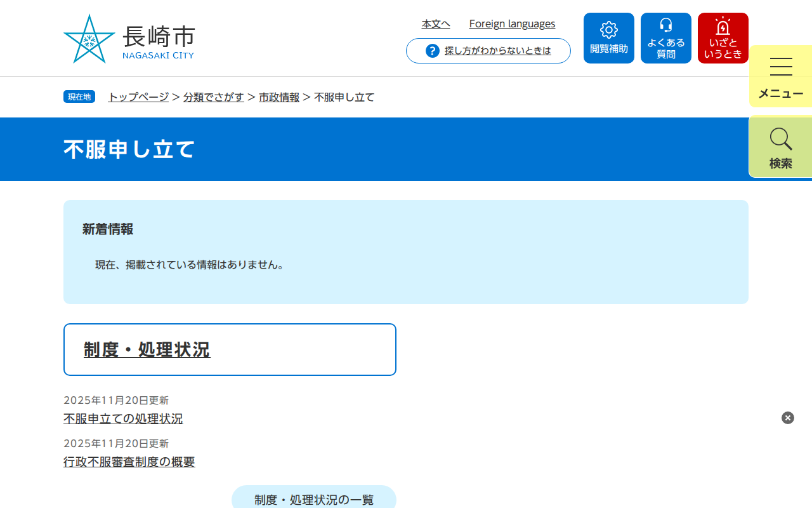Viewport: 812px width, 508px height.
Task: Select 市政情報 in the breadcrumb trail
Action: [x=279, y=97]
